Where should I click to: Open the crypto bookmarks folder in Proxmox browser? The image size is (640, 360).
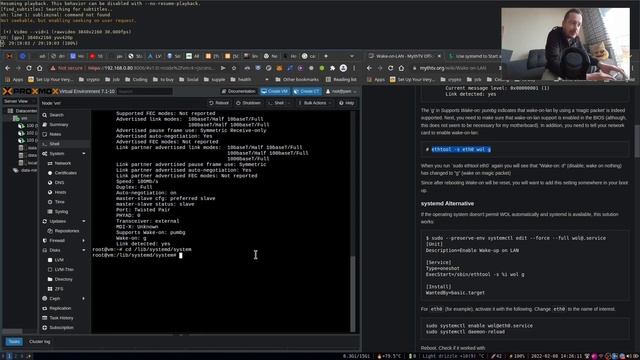(x=89, y=80)
